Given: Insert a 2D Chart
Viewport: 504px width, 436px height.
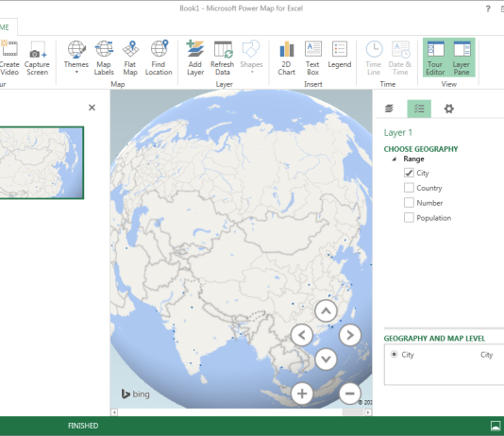Looking at the screenshot, I should pos(286,59).
